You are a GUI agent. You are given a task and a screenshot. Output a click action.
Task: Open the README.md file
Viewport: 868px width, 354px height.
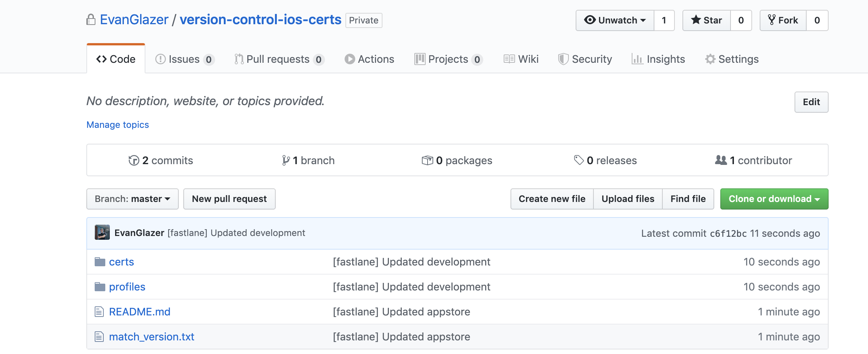(x=140, y=312)
